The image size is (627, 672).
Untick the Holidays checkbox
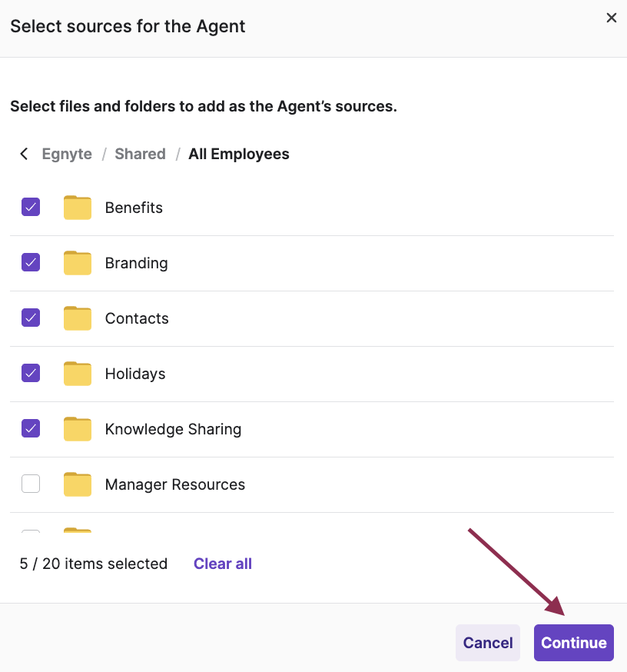coord(31,374)
